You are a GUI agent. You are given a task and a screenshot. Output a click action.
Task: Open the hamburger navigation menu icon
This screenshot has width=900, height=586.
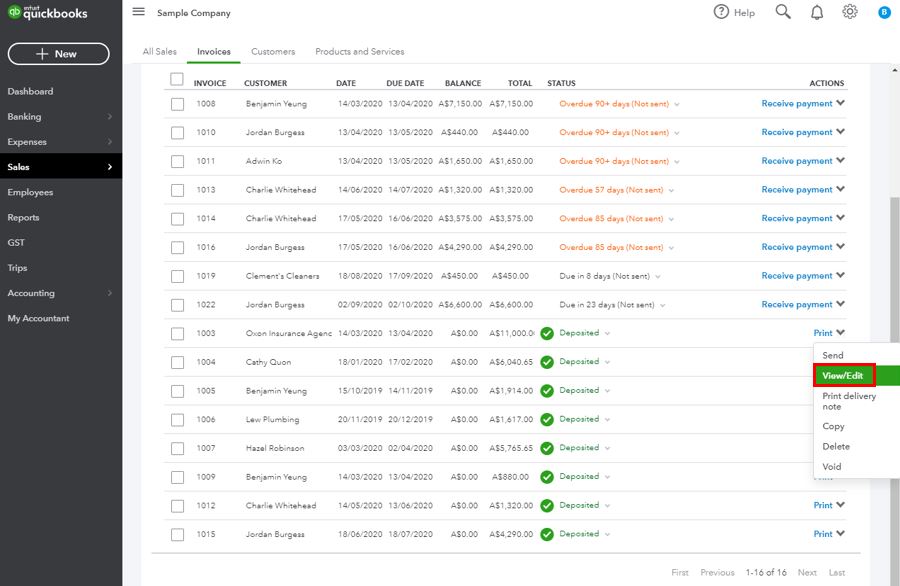[x=138, y=12]
